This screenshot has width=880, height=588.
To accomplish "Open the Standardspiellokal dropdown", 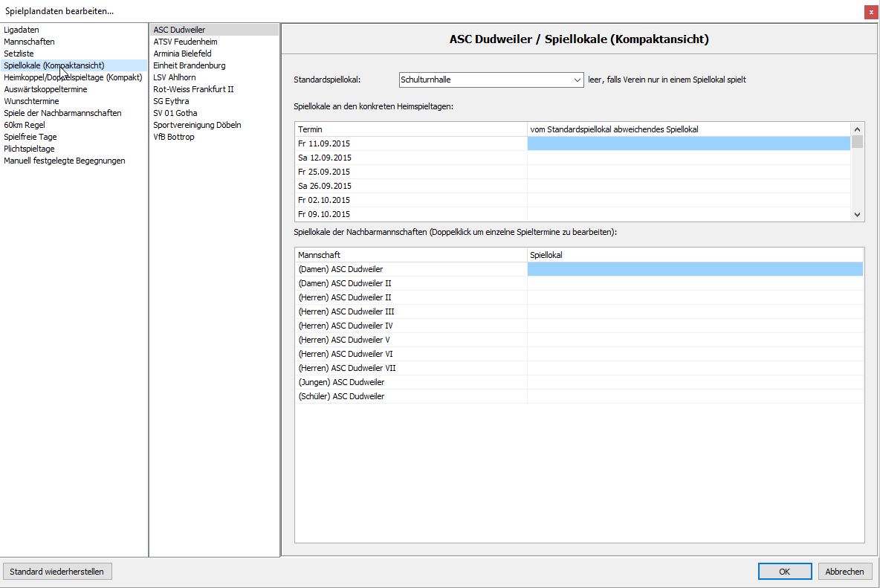I will 577,80.
